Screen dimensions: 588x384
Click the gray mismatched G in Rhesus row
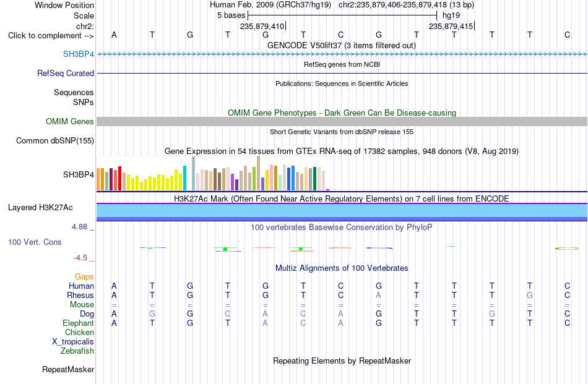click(529, 295)
